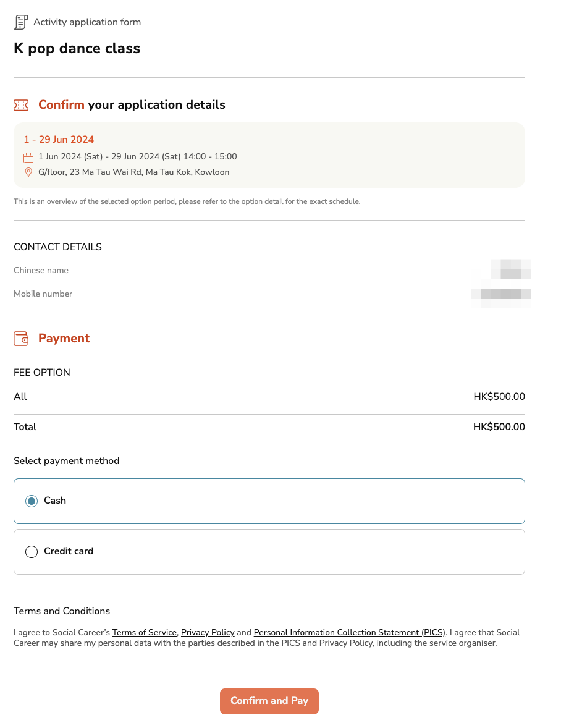Open the Terms of Service link
Viewport: 561px width, 728px height.
145,632
